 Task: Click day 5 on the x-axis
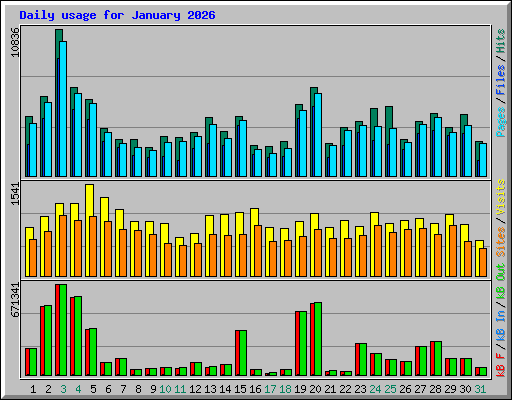click(x=93, y=389)
